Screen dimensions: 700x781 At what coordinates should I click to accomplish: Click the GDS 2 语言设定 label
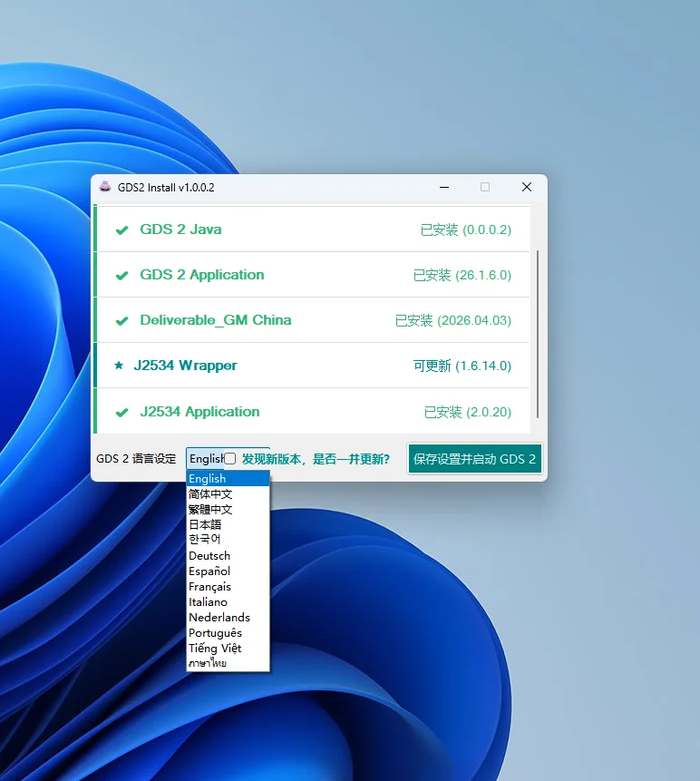(x=136, y=459)
